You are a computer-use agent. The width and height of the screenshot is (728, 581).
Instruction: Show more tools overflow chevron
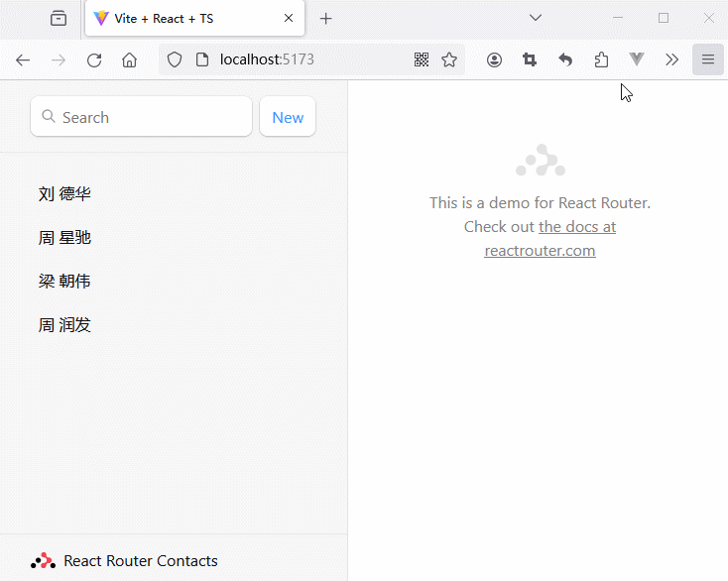tap(671, 59)
